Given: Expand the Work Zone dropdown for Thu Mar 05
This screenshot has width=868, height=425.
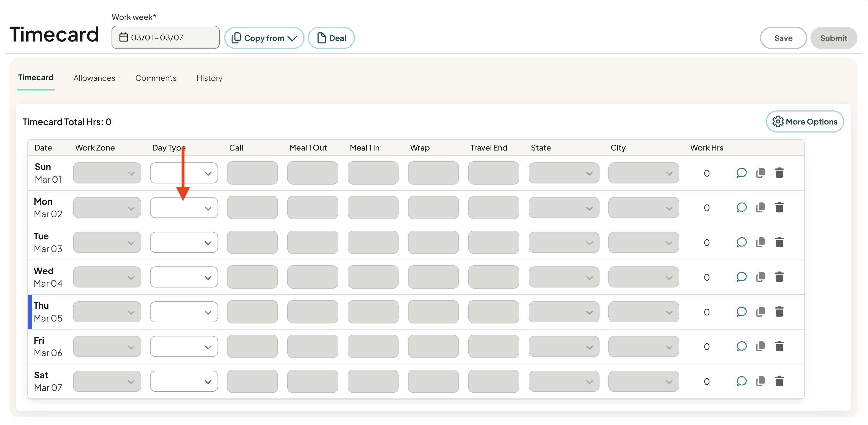Looking at the screenshot, I should pos(107,312).
